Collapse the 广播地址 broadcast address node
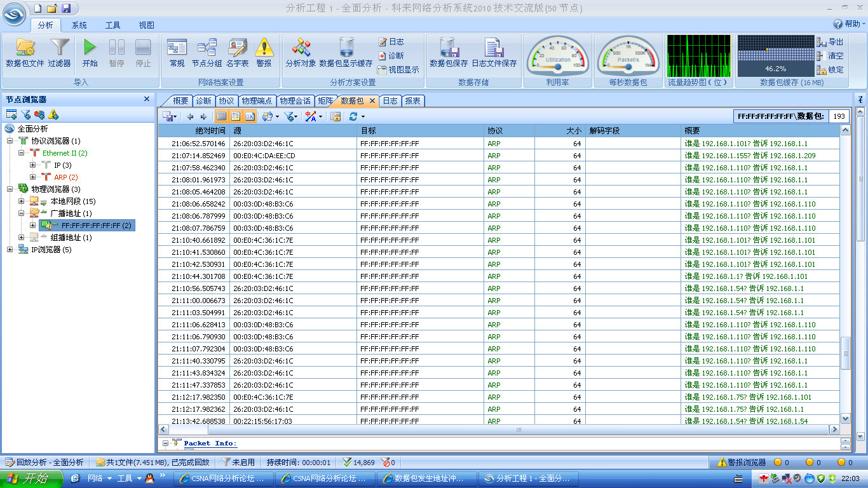Viewport: 868px width, 488px height. click(x=22, y=213)
